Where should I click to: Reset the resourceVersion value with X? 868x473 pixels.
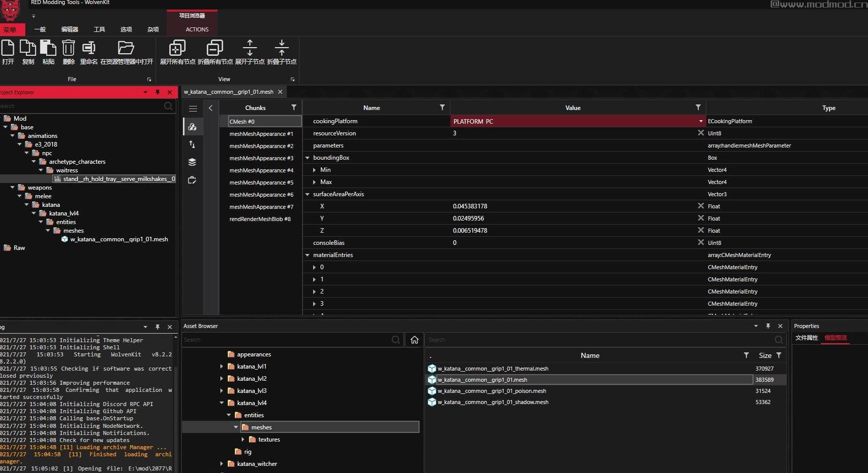[701, 133]
